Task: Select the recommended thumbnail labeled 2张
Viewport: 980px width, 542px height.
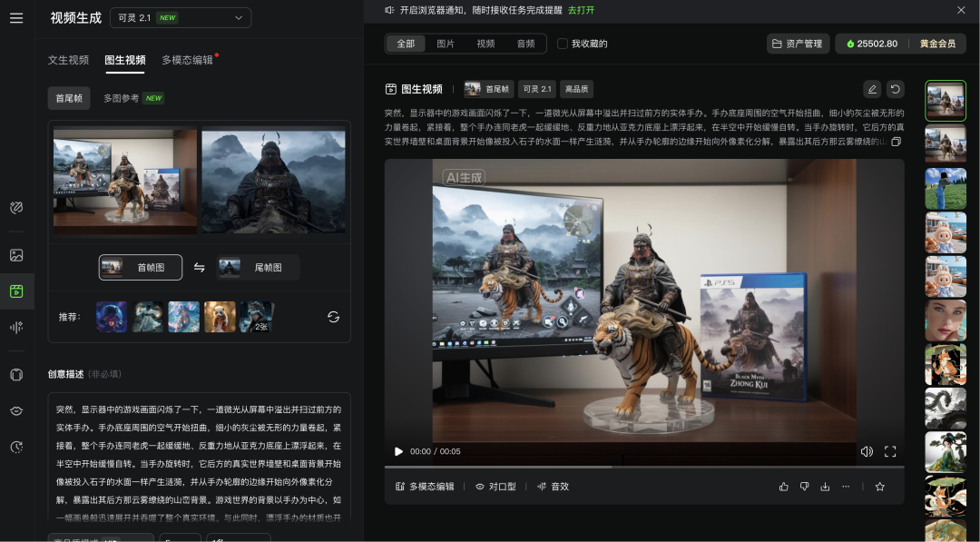Action: tap(256, 317)
